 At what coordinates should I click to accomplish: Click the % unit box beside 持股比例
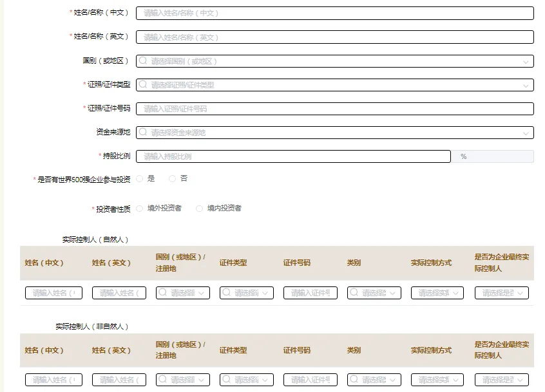click(x=492, y=156)
